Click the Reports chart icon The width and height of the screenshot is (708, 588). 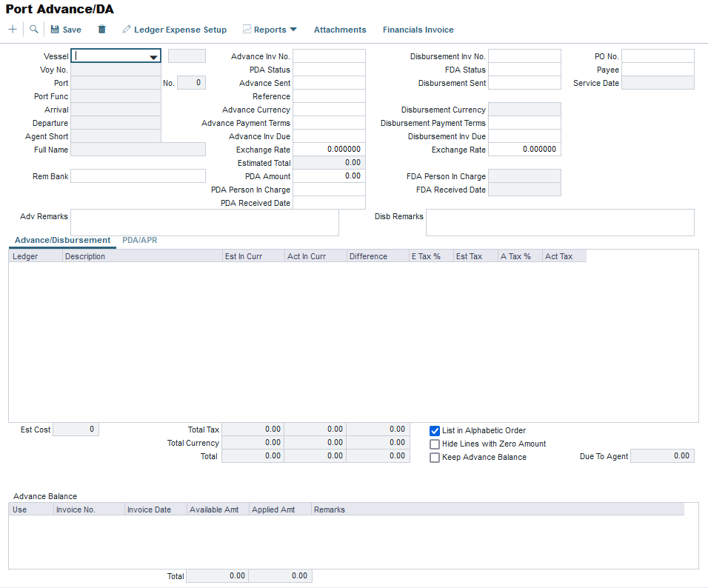[247, 30]
